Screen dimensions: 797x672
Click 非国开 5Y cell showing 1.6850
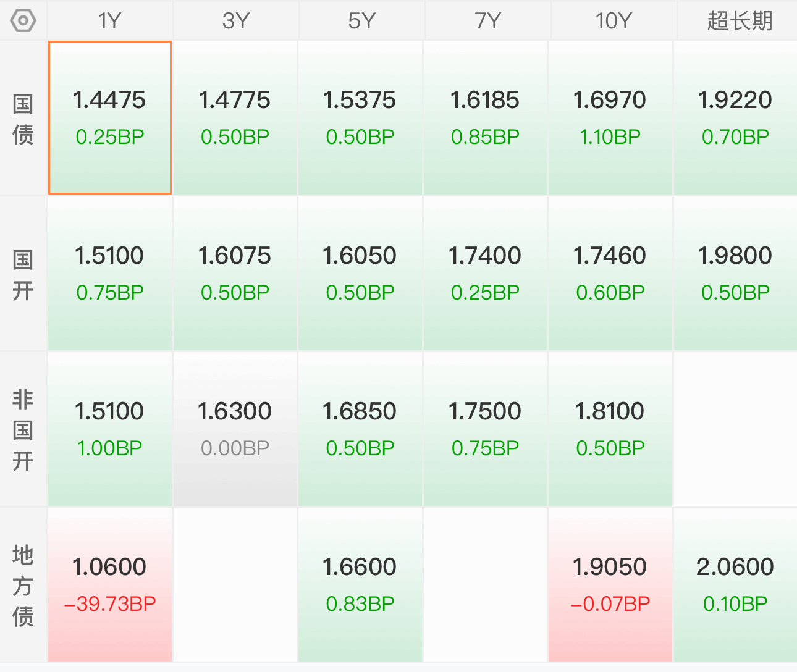point(360,429)
